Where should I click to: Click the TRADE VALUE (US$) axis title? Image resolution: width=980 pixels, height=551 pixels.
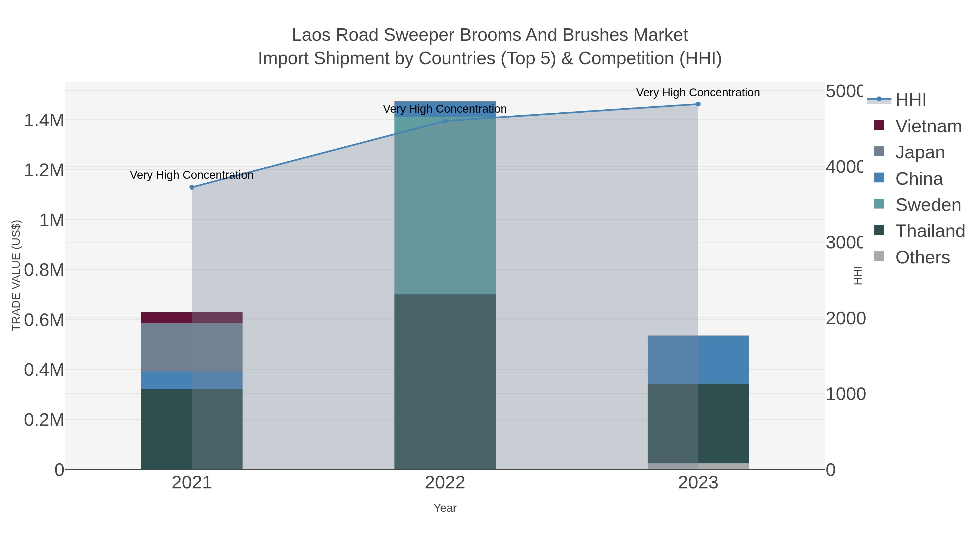click(16, 275)
